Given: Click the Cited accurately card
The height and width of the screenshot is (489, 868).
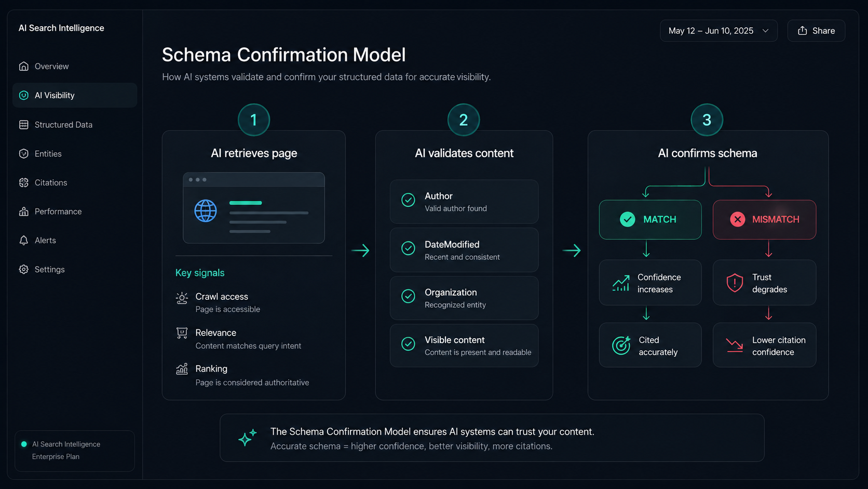Looking at the screenshot, I should point(650,345).
